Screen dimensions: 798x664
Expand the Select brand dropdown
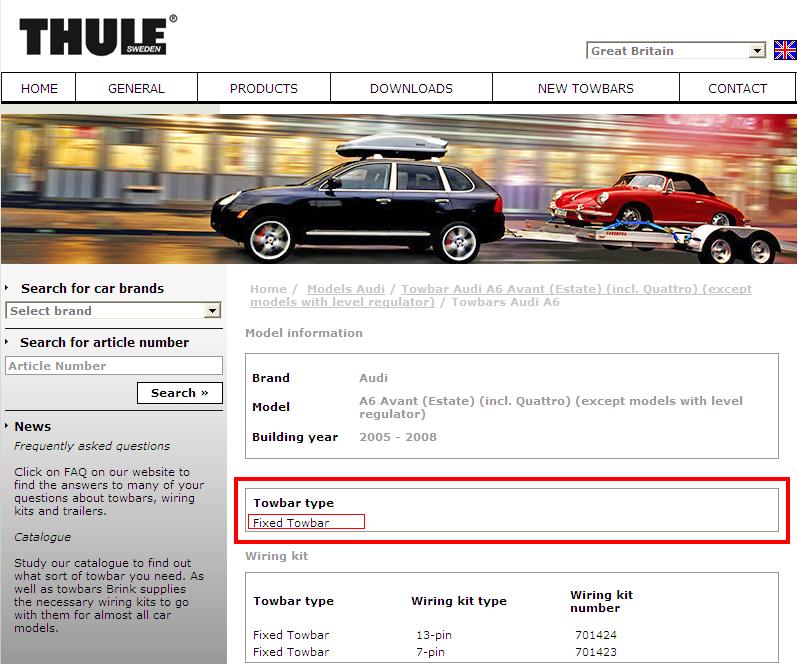pos(113,311)
